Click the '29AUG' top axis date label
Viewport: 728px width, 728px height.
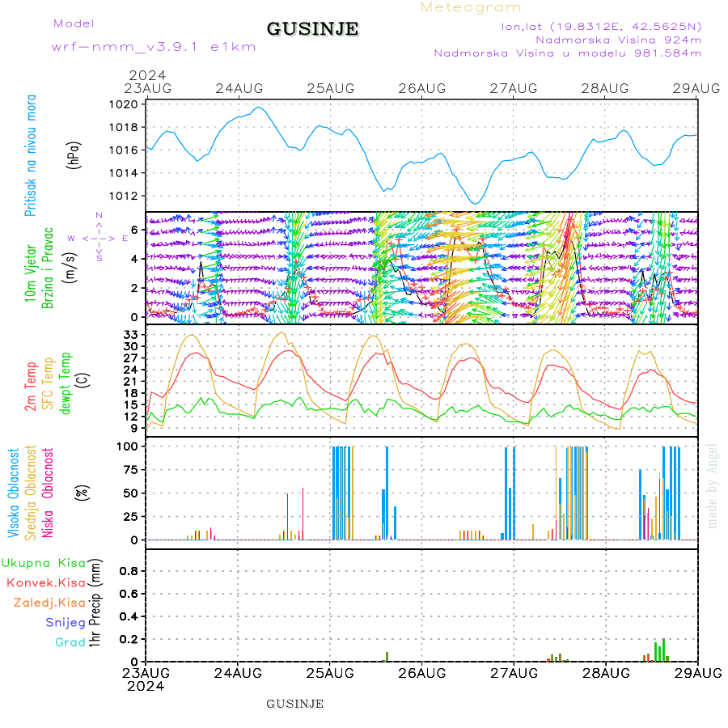696,88
